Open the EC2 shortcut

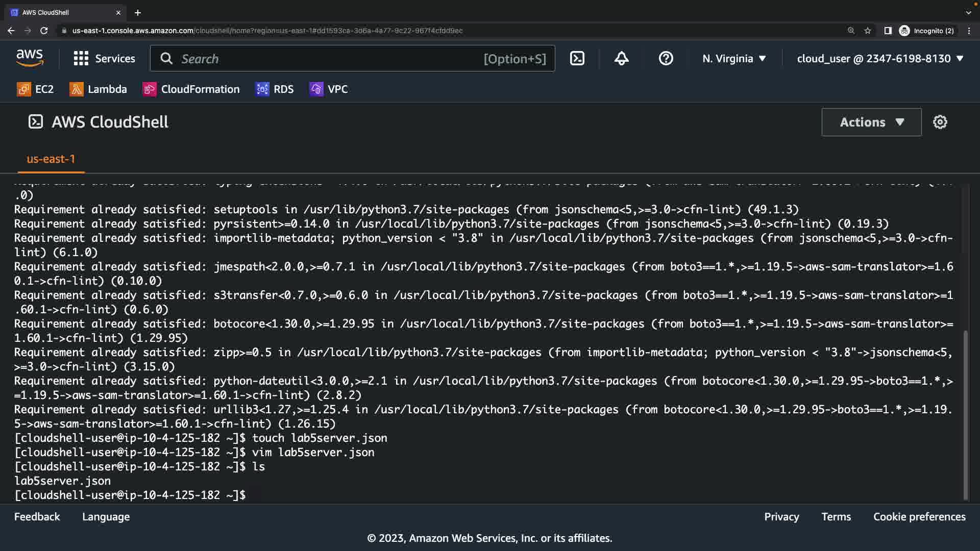pyautogui.click(x=35, y=89)
